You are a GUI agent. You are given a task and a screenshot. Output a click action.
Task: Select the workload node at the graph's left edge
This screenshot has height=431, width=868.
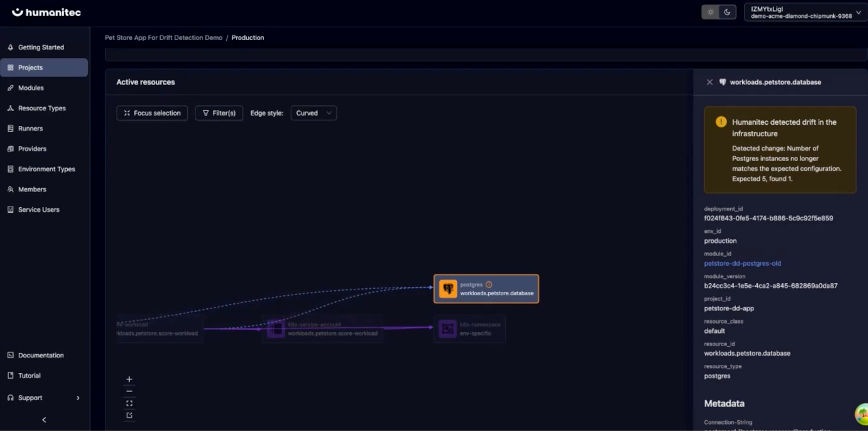(x=159, y=328)
